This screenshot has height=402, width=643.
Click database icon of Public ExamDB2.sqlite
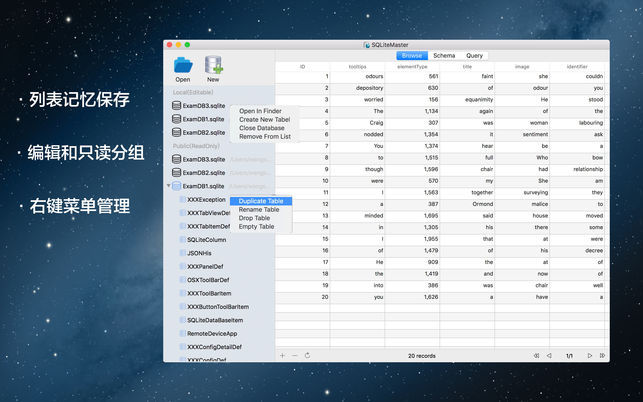tap(176, 172)
